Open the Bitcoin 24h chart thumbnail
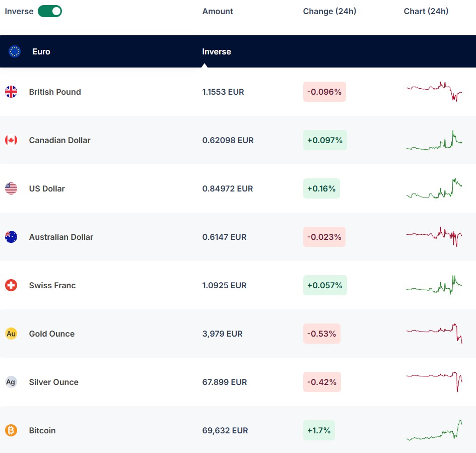Screen dimensions: 476x453 [434, 430]
